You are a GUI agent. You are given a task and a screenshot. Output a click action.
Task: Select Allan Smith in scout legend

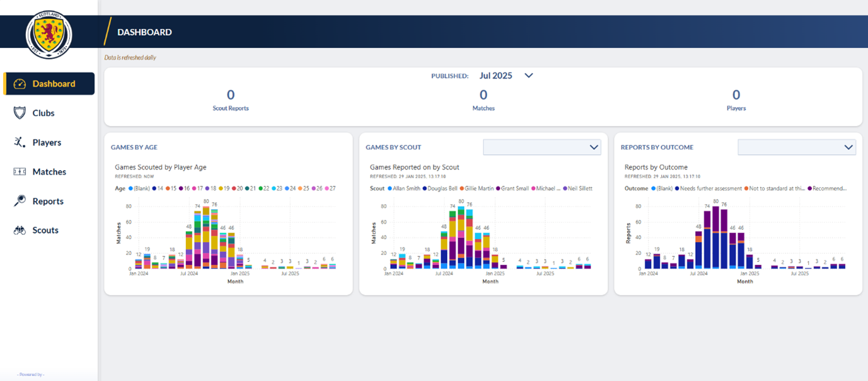click(x=406, y=188)
